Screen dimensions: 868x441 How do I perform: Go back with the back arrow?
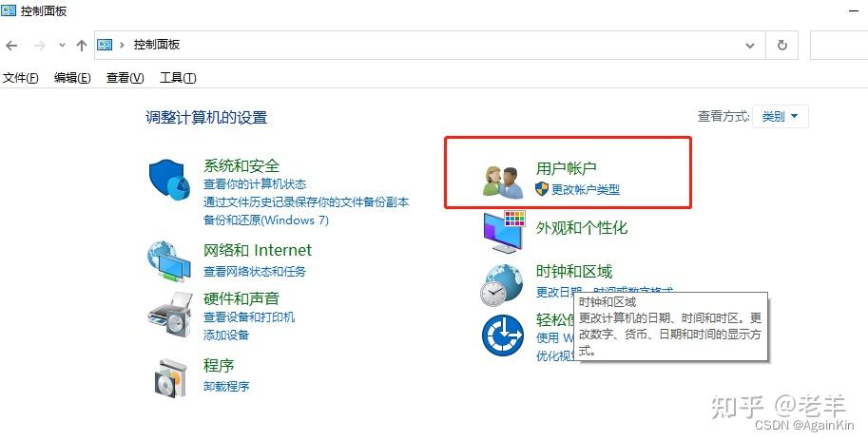coord(12,46)
